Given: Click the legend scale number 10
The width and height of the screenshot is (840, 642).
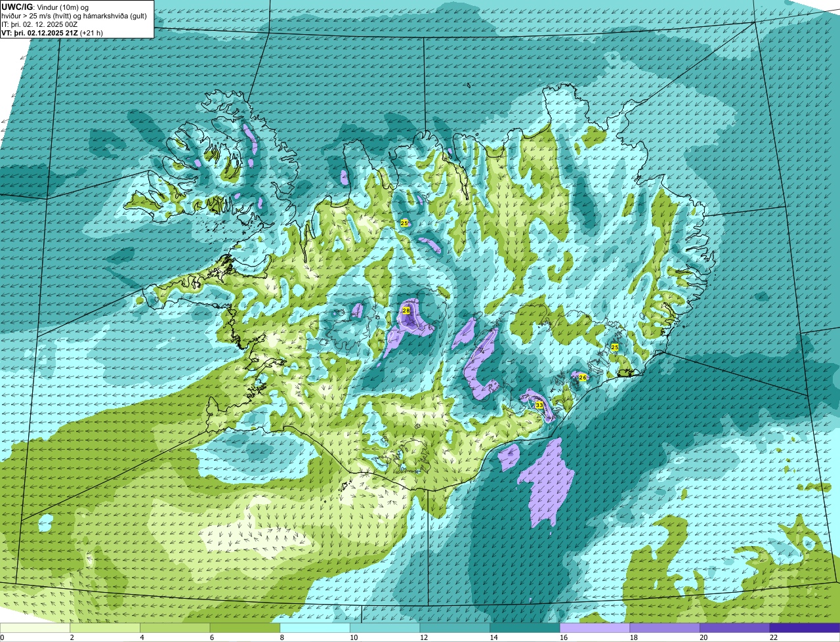Looking at the screenshot, I should pos(354,637).
